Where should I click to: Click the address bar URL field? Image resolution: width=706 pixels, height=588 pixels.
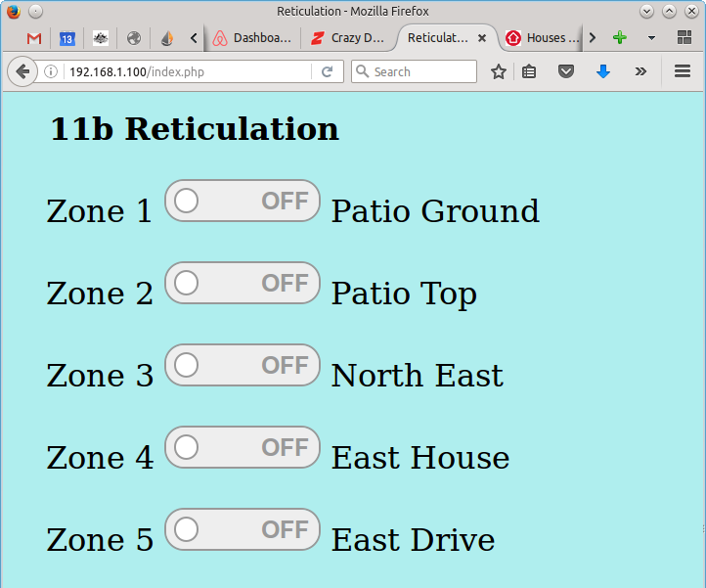187,71
